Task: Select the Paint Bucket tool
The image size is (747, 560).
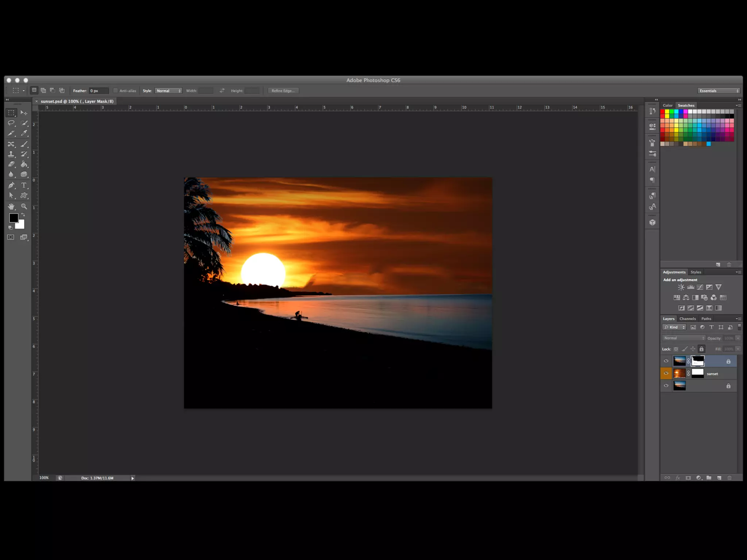Action: click(24, 164)
